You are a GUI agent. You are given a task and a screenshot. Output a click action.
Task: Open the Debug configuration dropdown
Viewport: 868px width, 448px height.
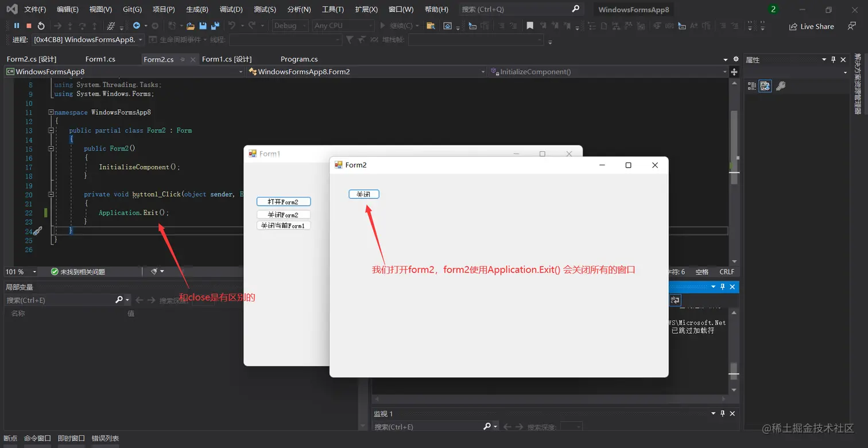[x=290, y=26]
